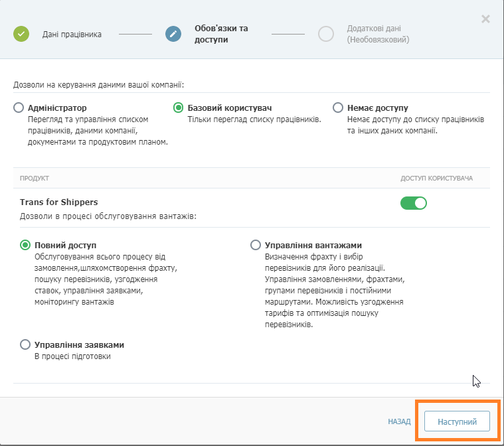Click the Trans for Shippers product name
Viewport: 504px width, 446px height.
click(59, 202)
